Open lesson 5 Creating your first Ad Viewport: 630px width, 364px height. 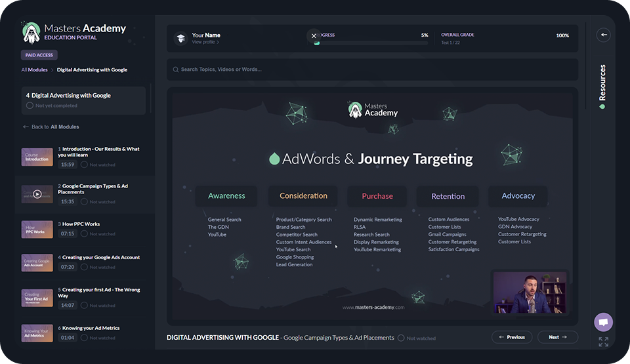[x=99, y=293]
